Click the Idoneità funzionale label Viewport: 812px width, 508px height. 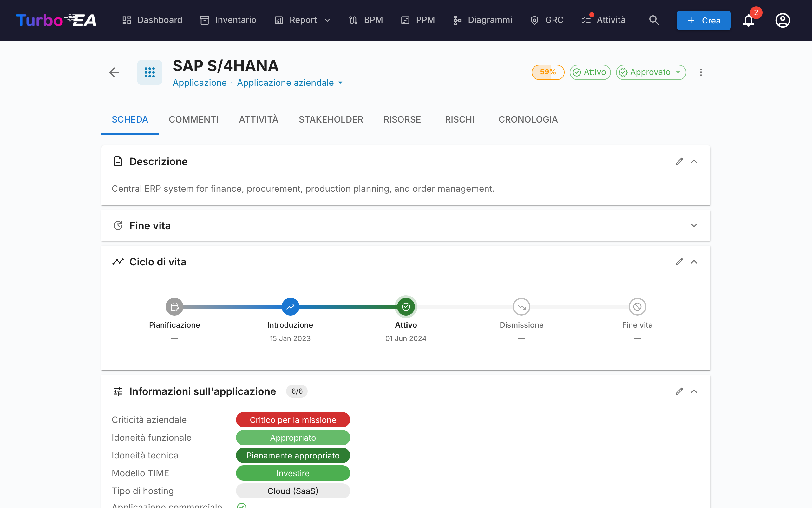click(x=151, y=438)
